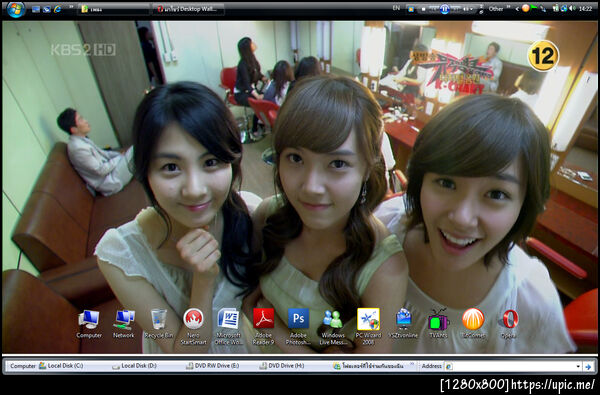The image size is (600, 395).
Task: Open Switch between windows quick launch icon
Action: tap(47, 9)
